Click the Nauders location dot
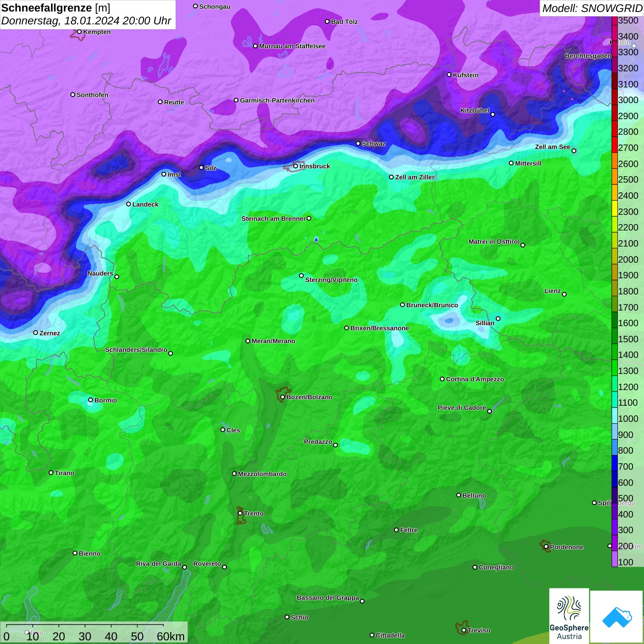644x644 pixels. click(117, 276)
